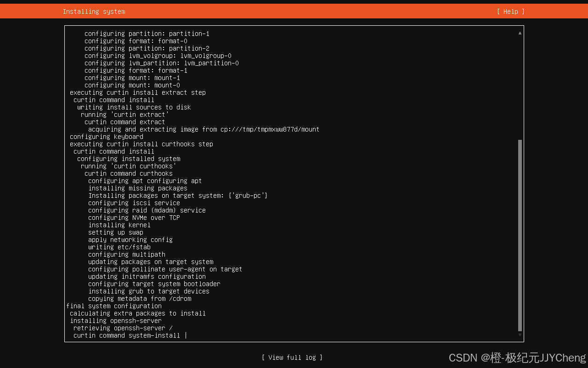Click the apply networking config line
Viewport: 588px width, 368px height.
pos(130,240)
